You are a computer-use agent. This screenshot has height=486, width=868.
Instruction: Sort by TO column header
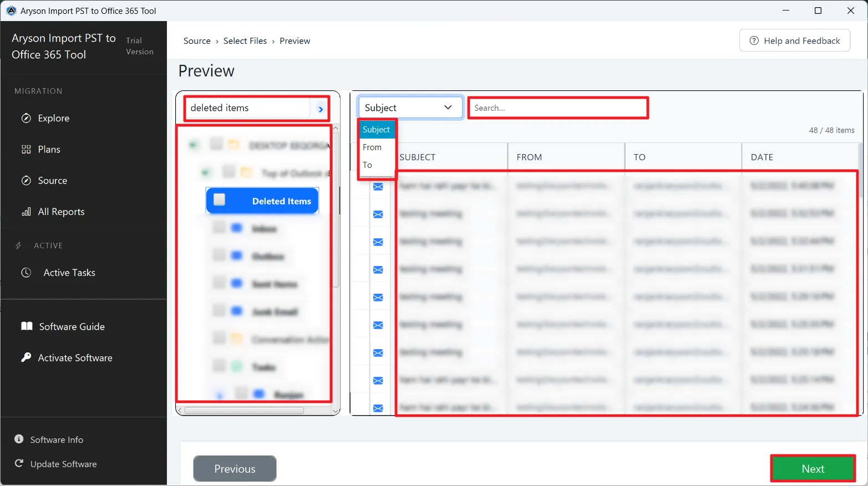tap(683, 157)
